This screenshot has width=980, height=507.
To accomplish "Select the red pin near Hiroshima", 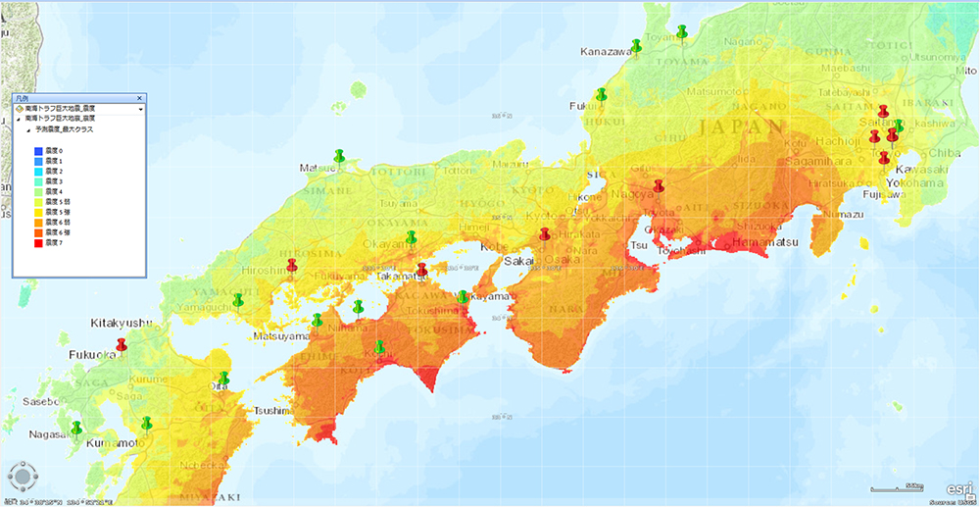I will (291, 265).
